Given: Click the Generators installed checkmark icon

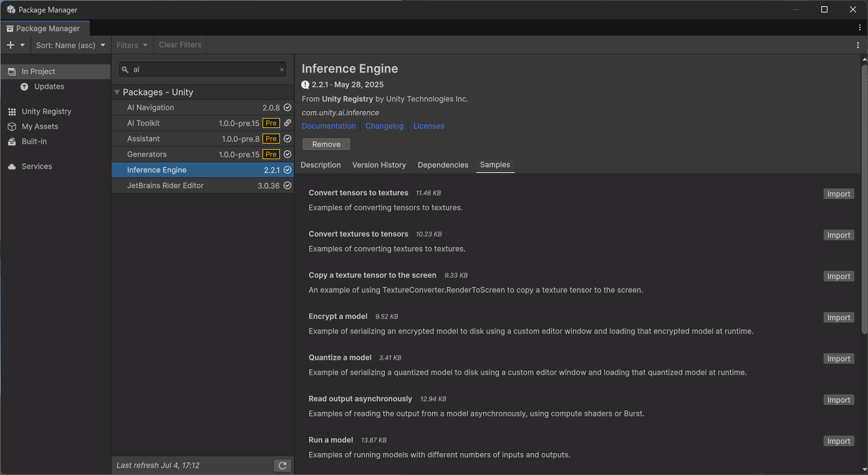Looking at the screenshot, I should pyautogui.click(x=287, y=154).
